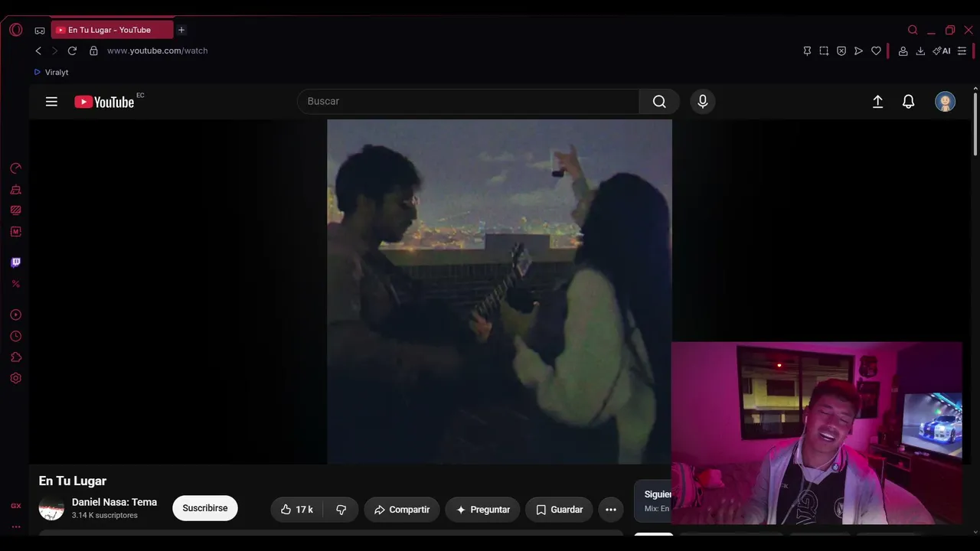The image size is (980, 551).
Task: Click the YouTube search magnifier button
Action: (659, 101)
